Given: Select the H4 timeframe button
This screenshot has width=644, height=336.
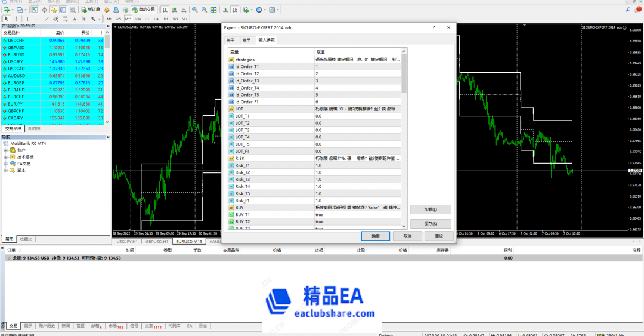Looking at the screenshot, I should point(156,19).
